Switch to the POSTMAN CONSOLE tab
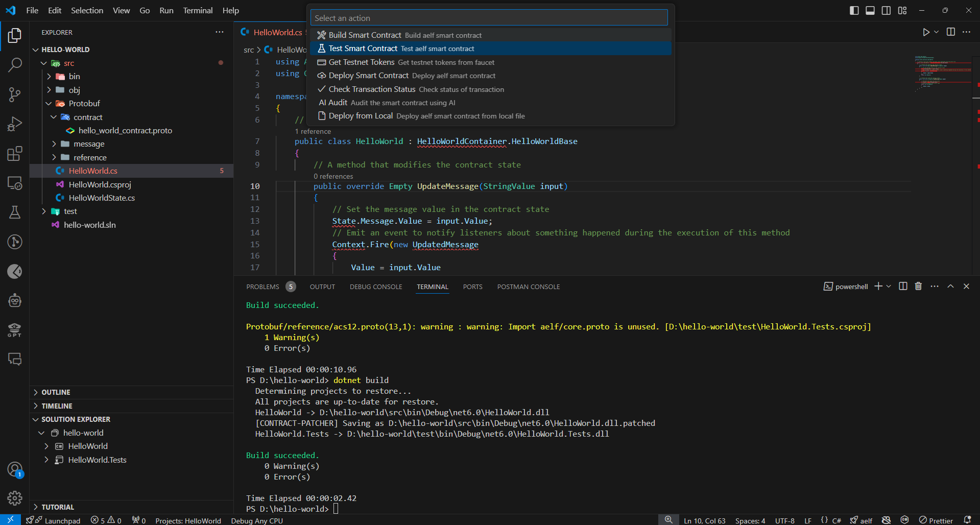980x525 pixels. point(529,287)
